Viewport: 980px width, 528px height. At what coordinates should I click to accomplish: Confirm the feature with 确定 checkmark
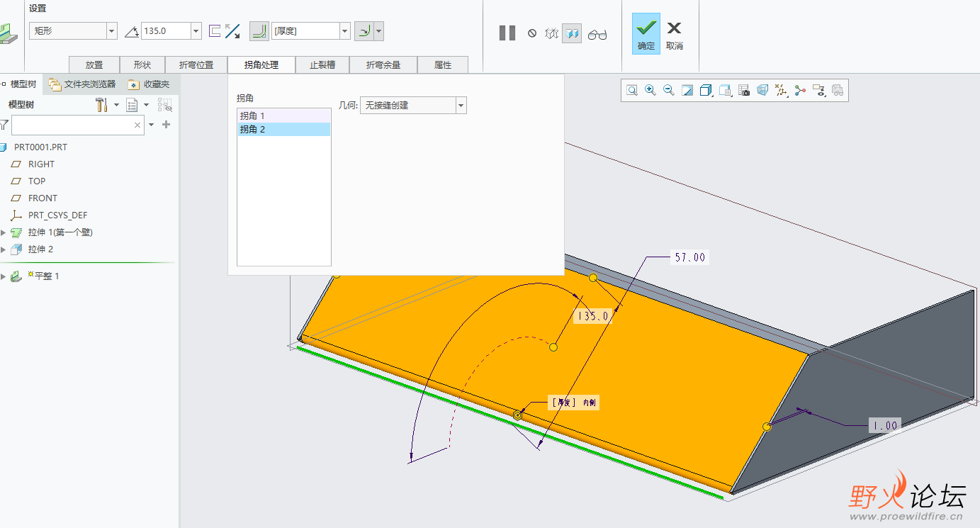646,33
